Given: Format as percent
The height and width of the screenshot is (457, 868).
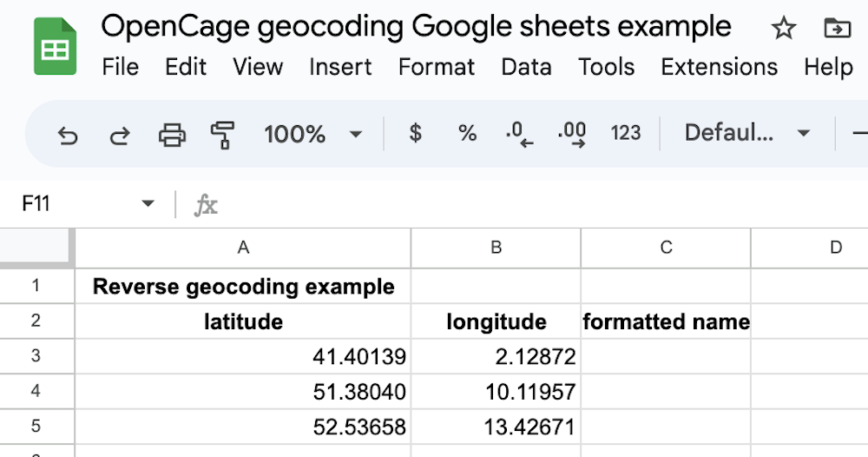Looking at the screenshot, I should (x=467, y=133).
